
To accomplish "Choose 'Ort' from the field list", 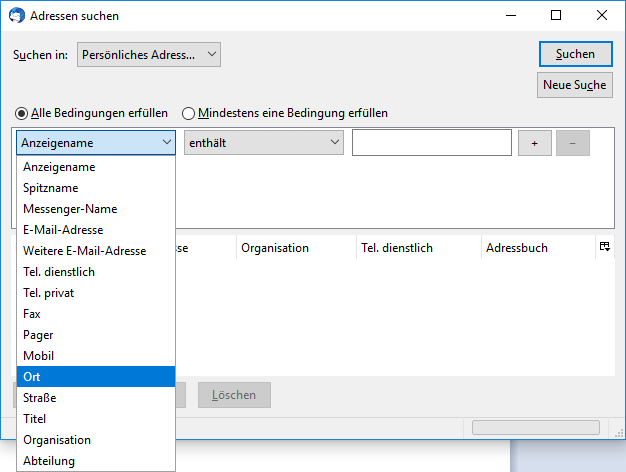I will [x=96, y=377].
